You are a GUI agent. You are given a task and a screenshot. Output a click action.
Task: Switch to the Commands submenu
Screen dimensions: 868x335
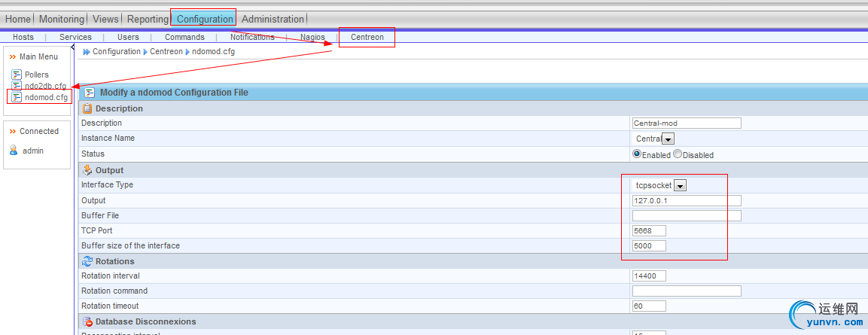pos(185,37)
